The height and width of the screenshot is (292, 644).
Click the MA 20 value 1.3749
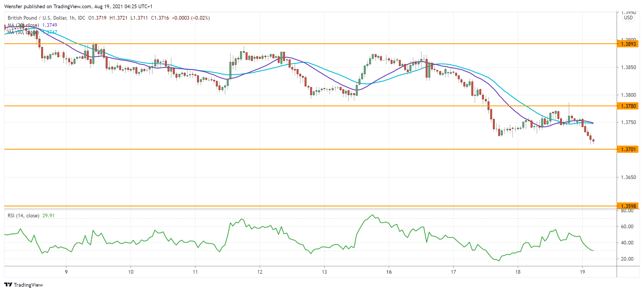click(50, 25)
